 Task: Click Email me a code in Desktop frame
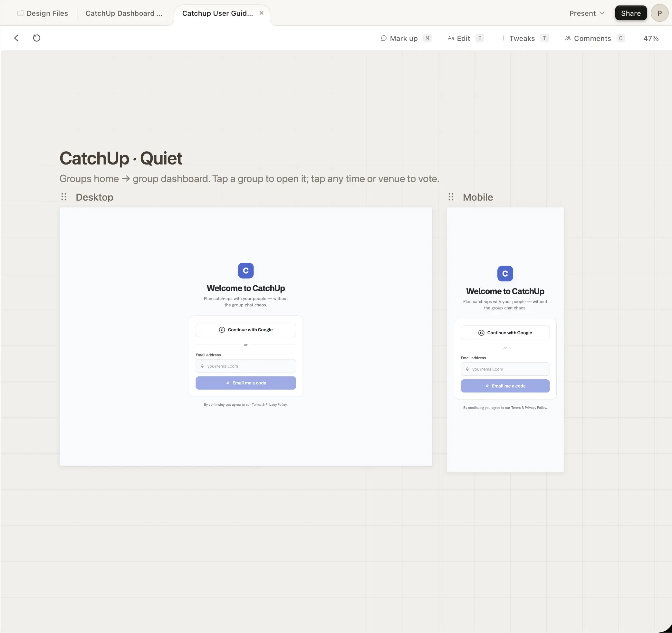(x=246, y=383)
